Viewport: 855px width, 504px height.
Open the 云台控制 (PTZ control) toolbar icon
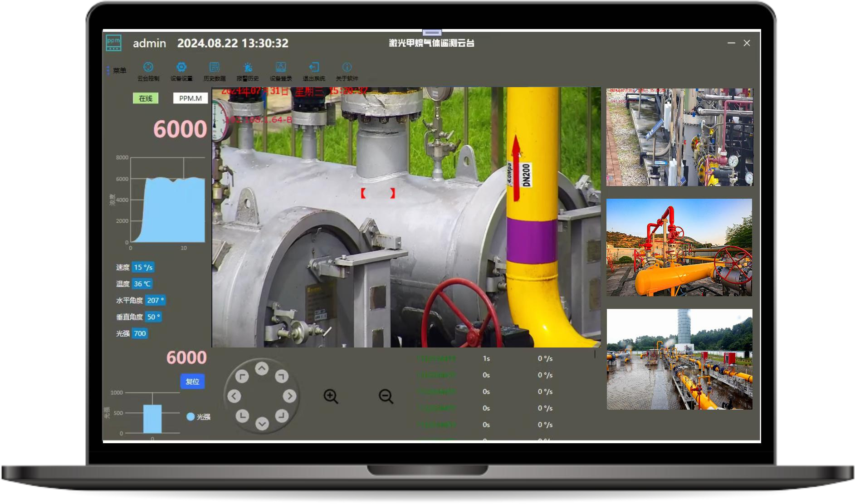point(148,68)
